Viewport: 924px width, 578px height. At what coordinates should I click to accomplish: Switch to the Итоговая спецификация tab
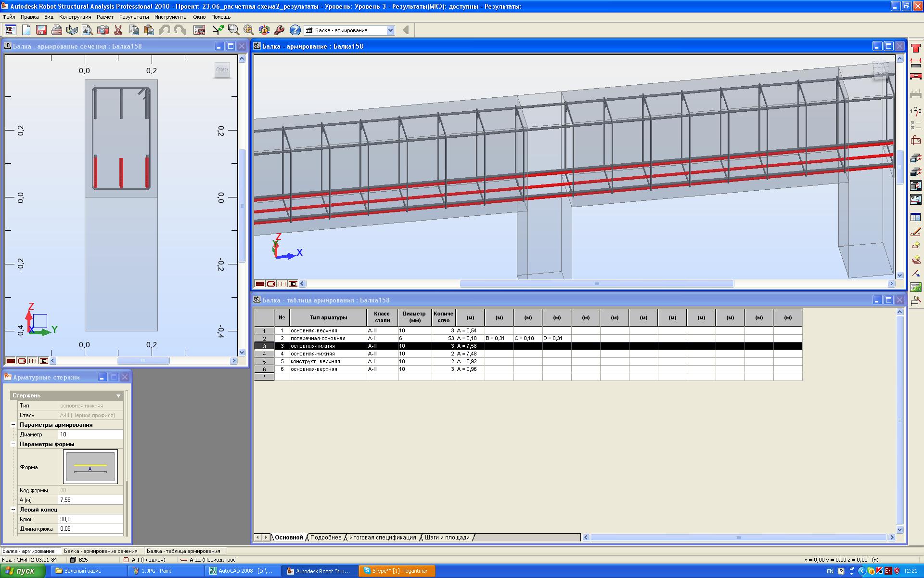point(382,538)
